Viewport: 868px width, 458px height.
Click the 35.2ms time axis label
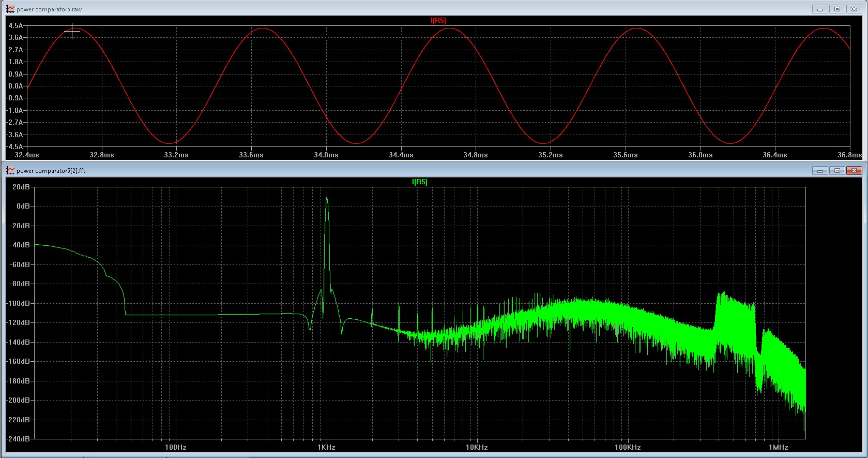click(551, 155)
